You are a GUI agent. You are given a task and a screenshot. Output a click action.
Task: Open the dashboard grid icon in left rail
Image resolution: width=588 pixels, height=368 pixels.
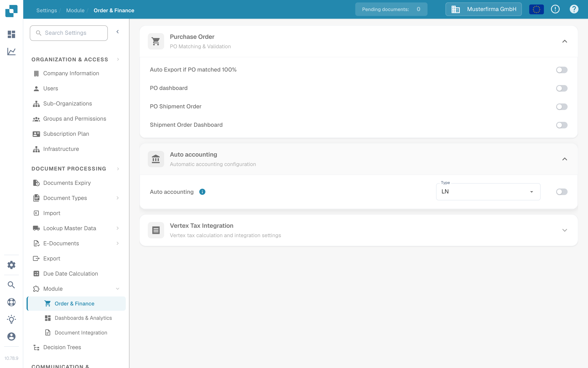11,34
